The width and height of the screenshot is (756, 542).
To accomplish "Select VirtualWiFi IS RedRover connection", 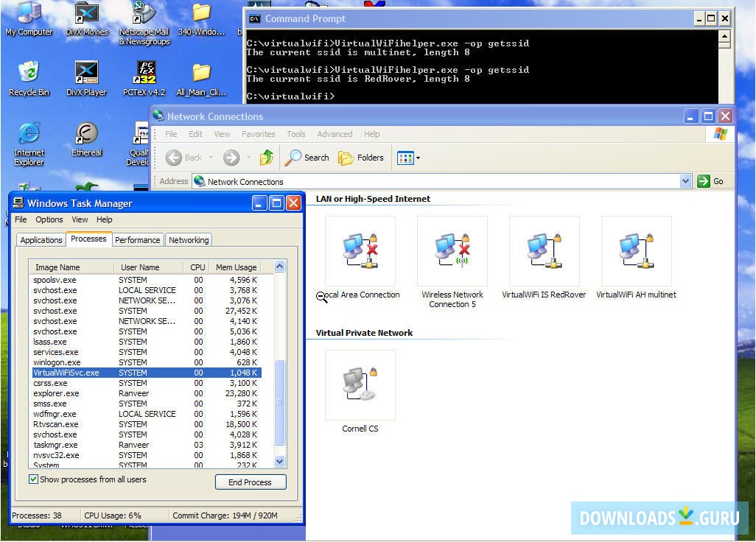I will click(544, 258).
